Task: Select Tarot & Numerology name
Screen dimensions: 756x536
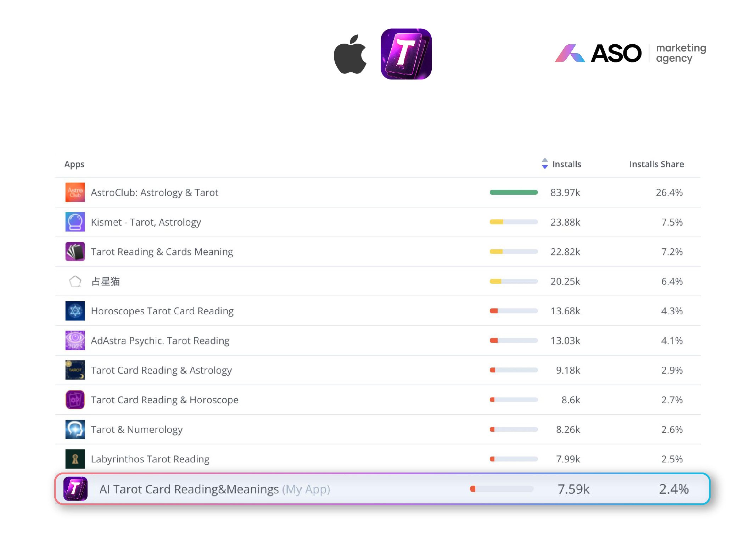Action: 137,430
